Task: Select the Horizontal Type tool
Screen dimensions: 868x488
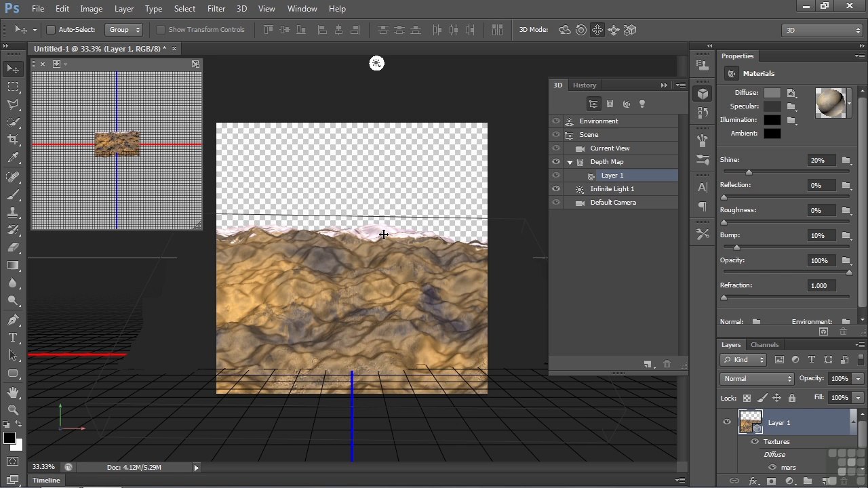Action: pyautogui.click(x=13, y=338)
